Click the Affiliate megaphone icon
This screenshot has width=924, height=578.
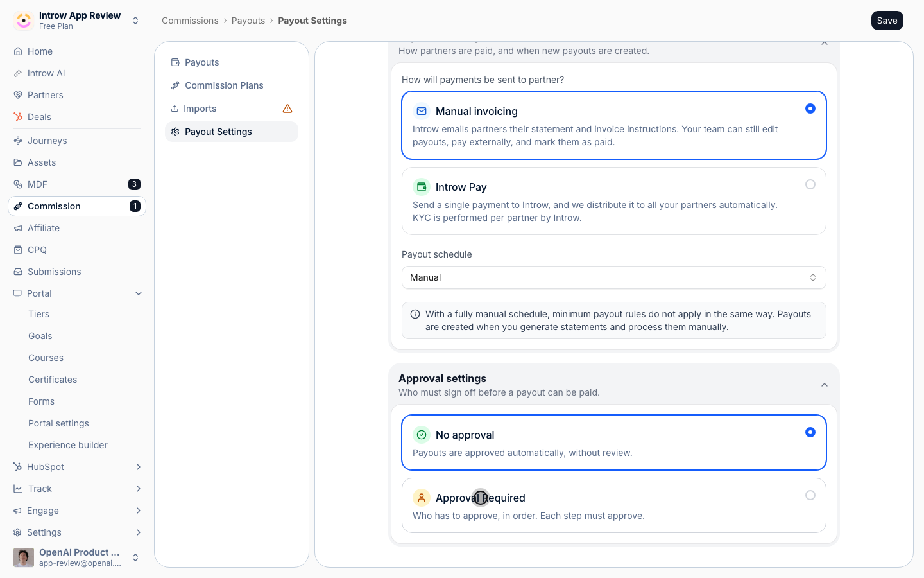click(x=18, y=228)
